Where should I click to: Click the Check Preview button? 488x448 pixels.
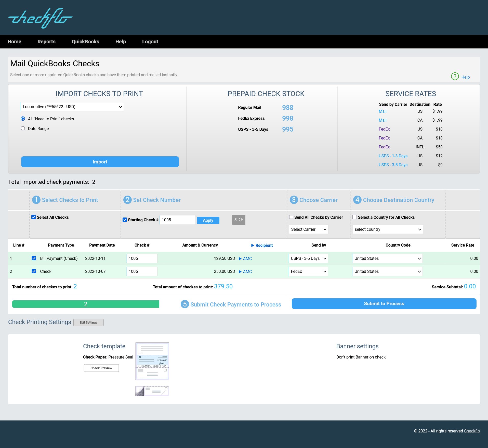pyautogui.click(x=101, y=368)
